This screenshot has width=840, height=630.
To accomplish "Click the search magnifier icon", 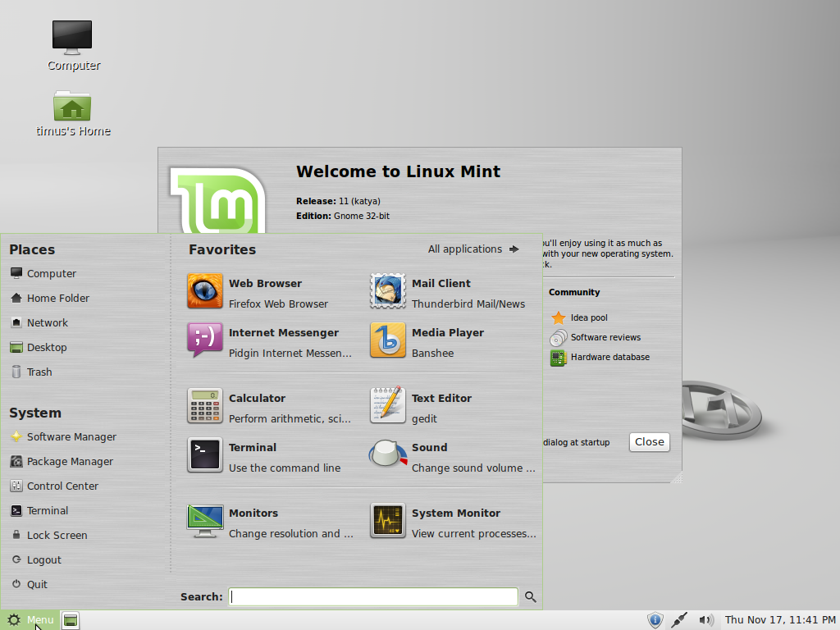I will click(531, 597).
